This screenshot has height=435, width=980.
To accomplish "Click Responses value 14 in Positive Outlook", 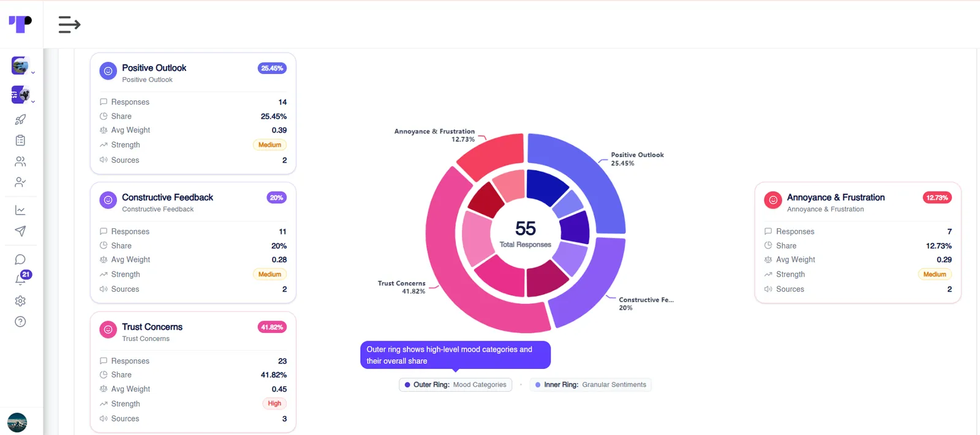I will pyautogui.click(x=282, y=102).
